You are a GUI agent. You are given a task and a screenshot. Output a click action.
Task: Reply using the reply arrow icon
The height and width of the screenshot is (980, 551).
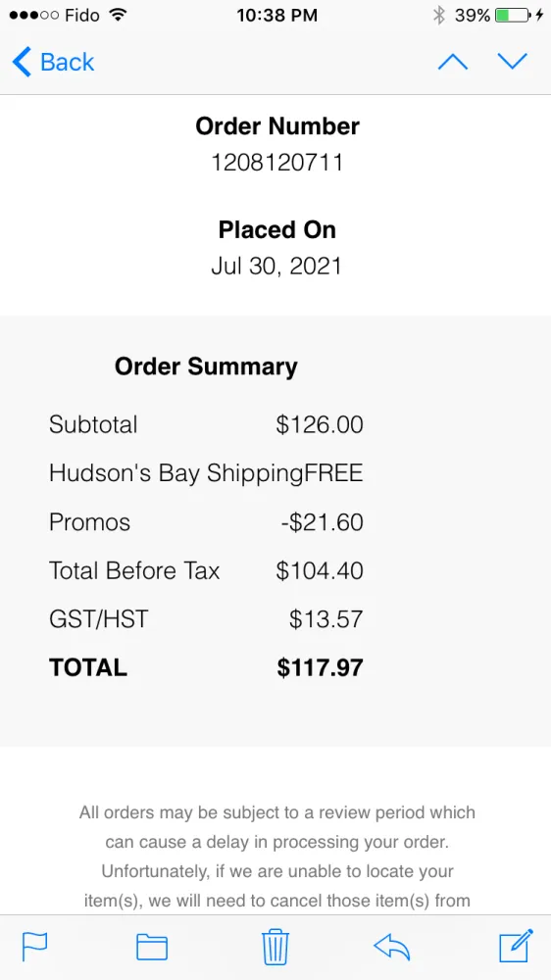391,947
